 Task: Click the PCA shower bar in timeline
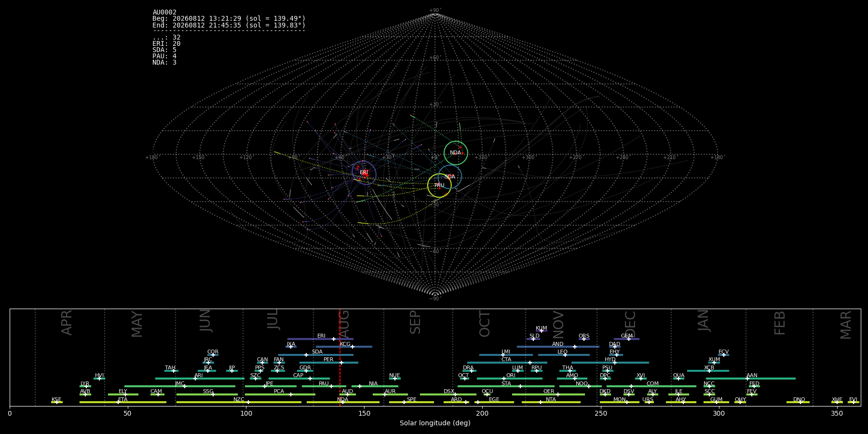(280, 394)
